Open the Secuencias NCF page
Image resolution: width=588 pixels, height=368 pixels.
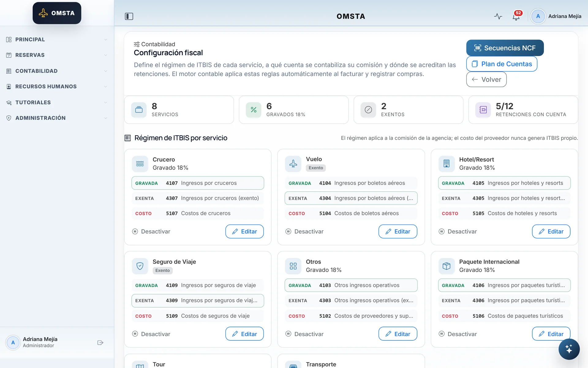point(505,48)
